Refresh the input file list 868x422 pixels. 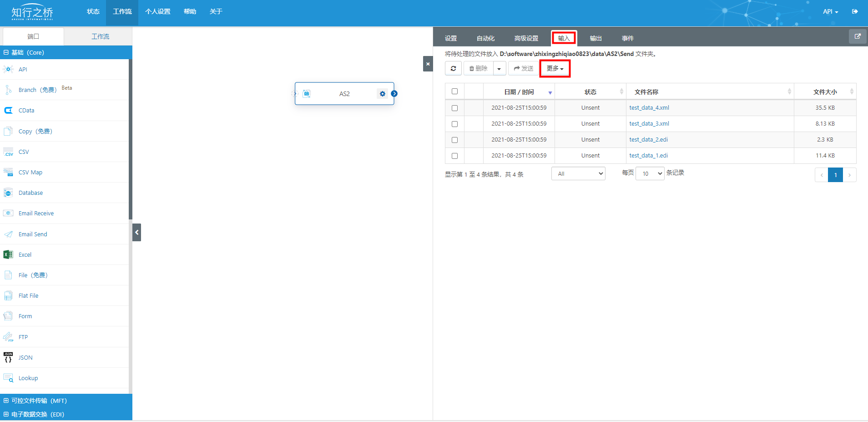tap(453, 68)
